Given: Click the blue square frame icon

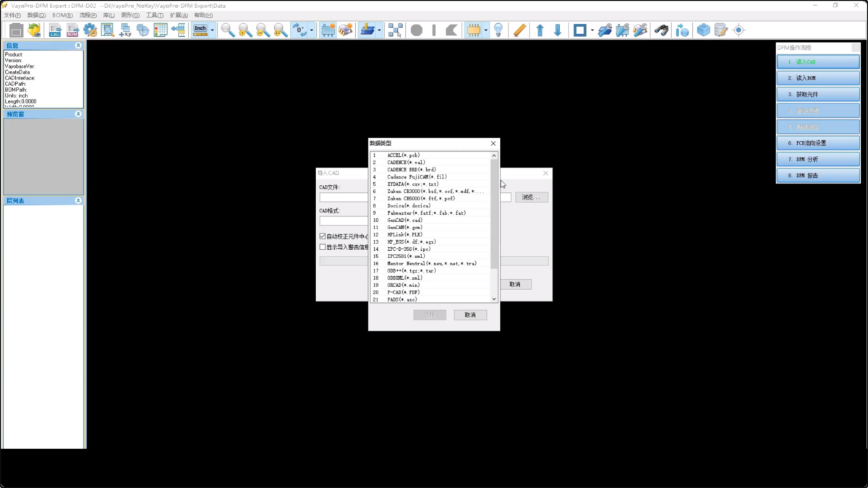Looking at the screenshot, I should pos(579,30).
